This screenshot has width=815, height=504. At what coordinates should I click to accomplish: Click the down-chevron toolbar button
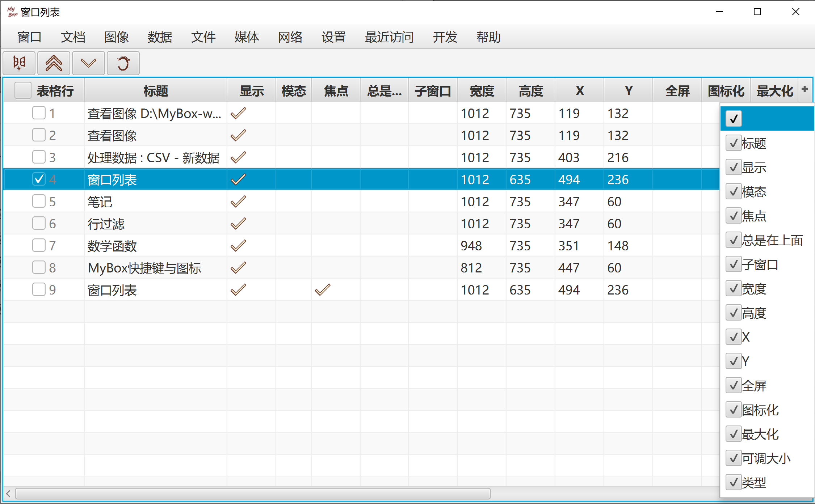[x=88, y=63]
